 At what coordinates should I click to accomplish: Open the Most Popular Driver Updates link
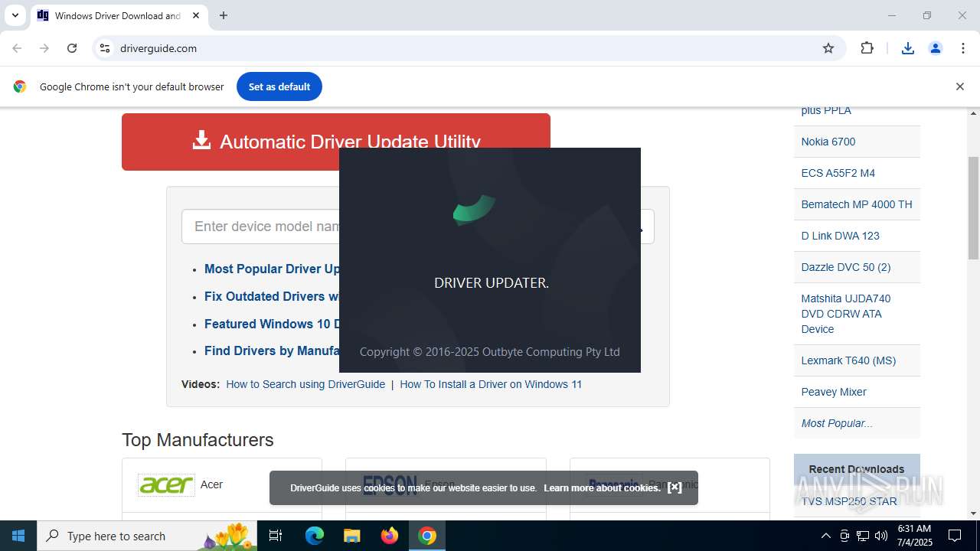tap(272, 269)
